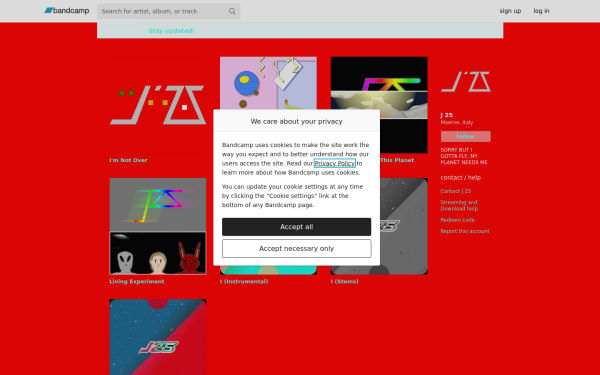Viewport: 600px width, 375px height.
Task: Open the sign up link
Action: coord(510,11)
